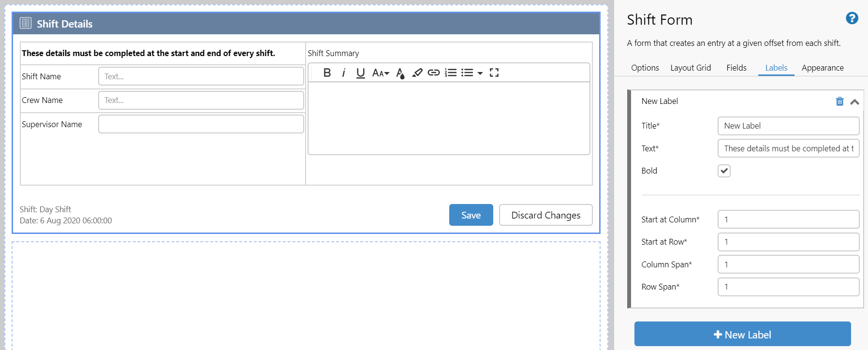Click the Row Span field
This screenshot has height=350, width=868.
pos(788,287)
